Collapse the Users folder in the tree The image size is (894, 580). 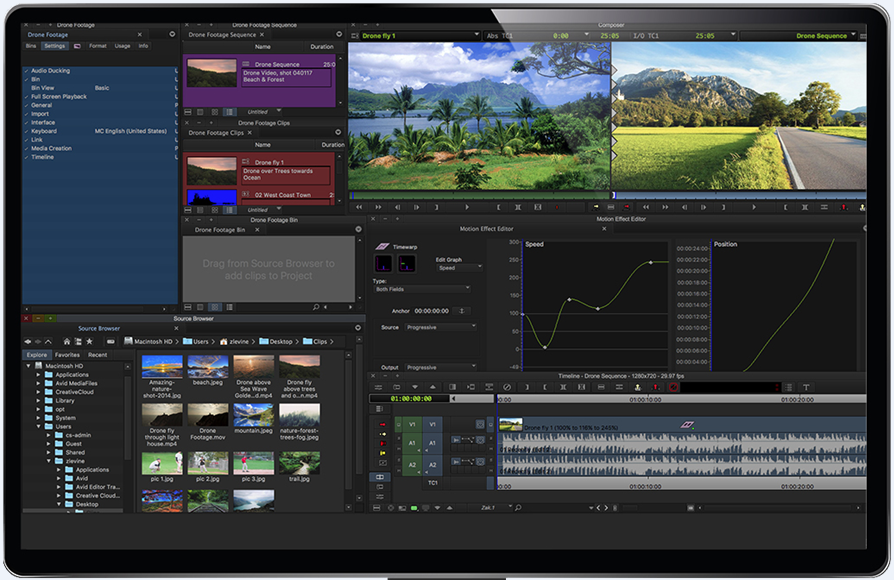click(38, 426)
